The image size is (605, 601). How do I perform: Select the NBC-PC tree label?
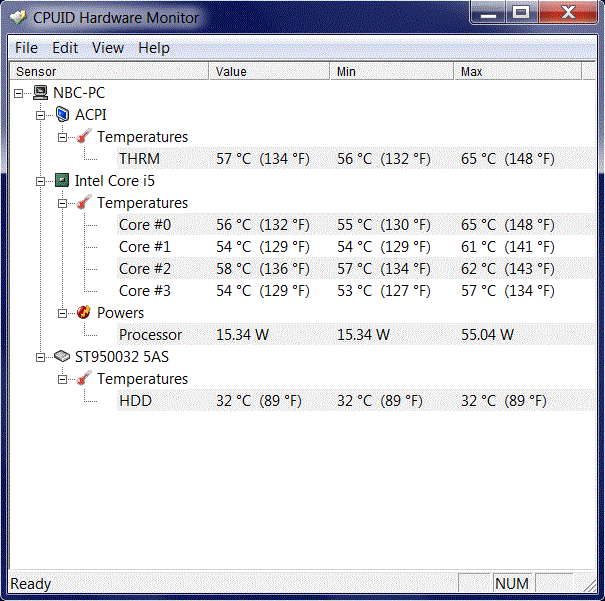(79, 93)
